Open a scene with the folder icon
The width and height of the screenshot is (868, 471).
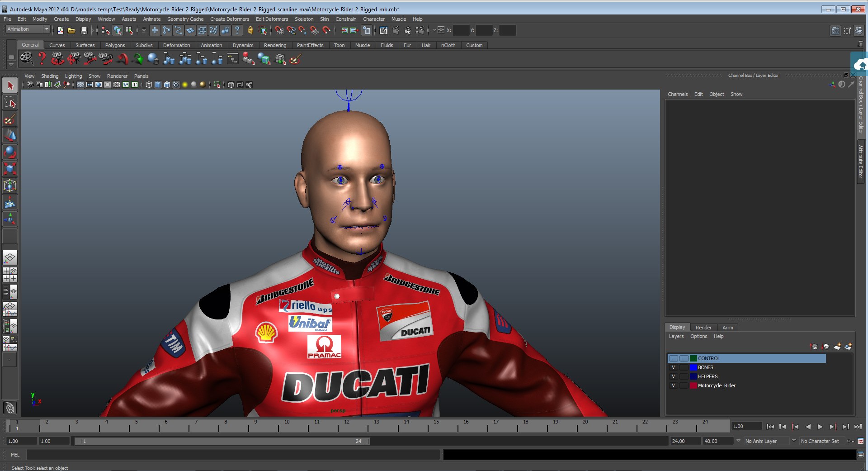tap(71, 30)
